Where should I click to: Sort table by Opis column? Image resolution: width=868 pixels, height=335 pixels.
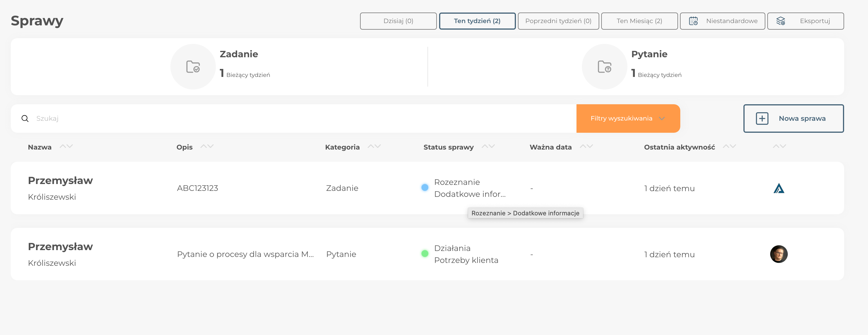(207, 146)
